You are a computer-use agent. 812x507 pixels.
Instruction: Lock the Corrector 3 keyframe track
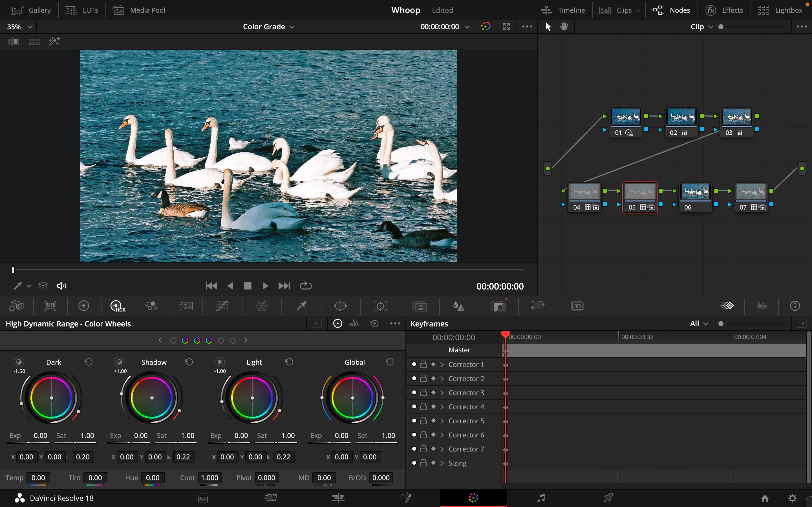point(423,392)
